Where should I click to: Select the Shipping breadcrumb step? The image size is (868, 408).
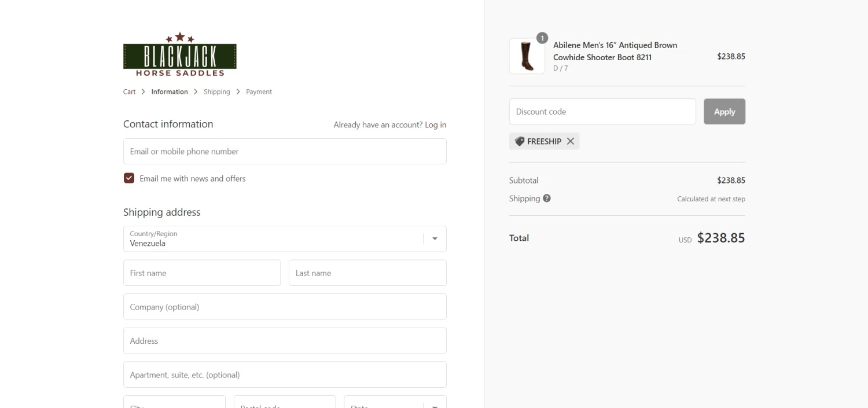[x=217, y=91]
